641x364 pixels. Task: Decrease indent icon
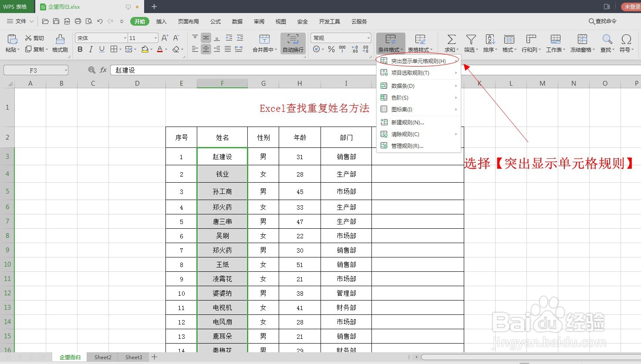pos(228,38)
